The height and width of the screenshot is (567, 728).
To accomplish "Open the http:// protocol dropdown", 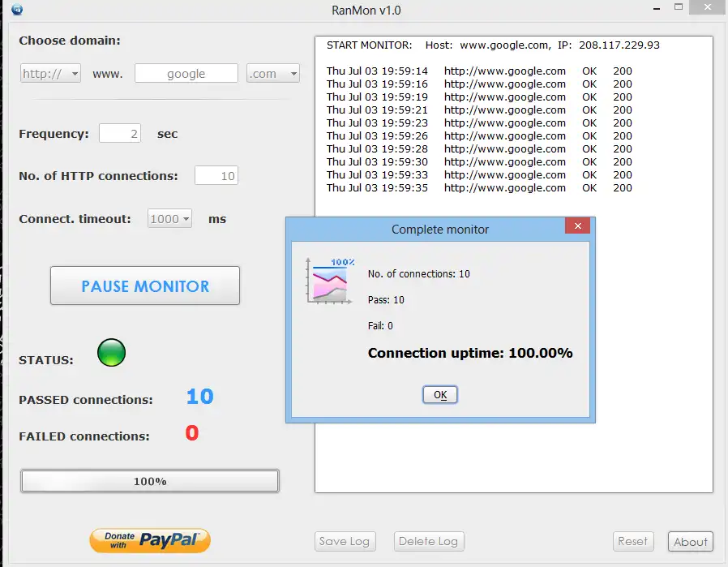I will point(50,73).
